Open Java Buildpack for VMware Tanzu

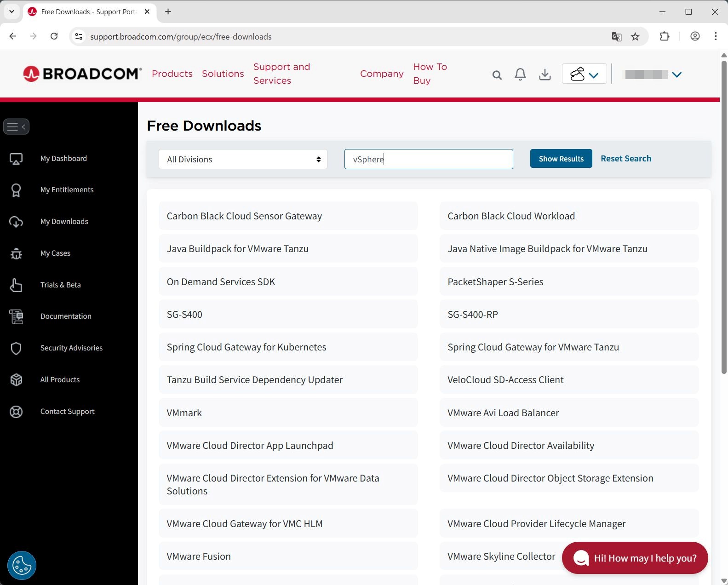click(x=288, y=249)
